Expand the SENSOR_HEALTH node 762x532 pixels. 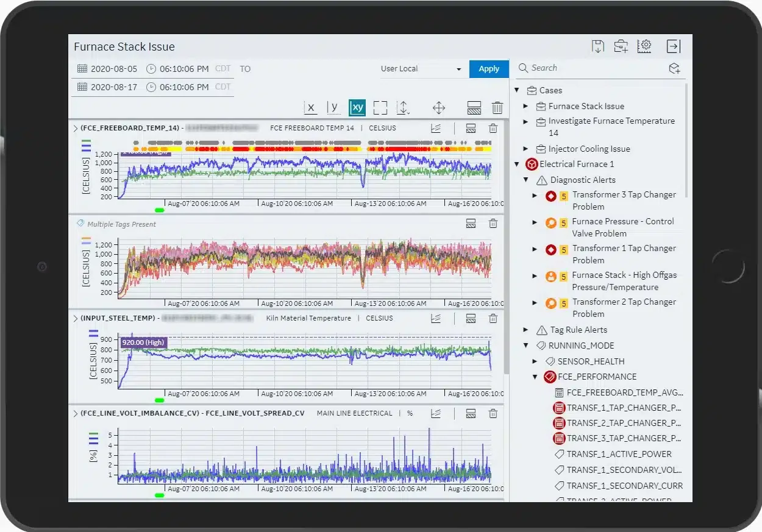click(535, 361)
